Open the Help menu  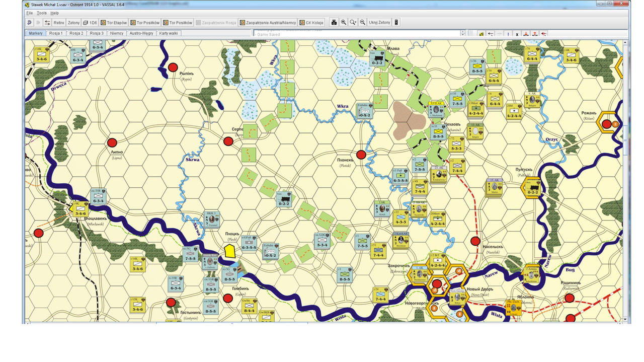pos(54,13)
